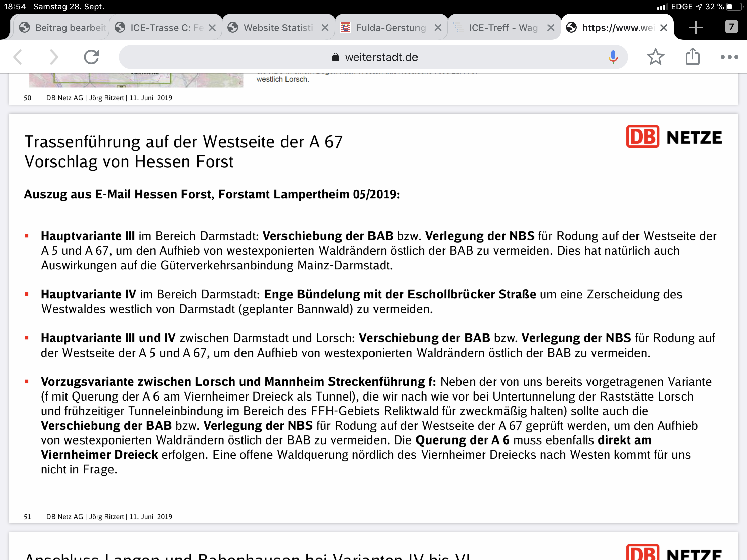
Task: Click heading Auszug aus E-Mail Hessen Forst
Action: [212, 194]
